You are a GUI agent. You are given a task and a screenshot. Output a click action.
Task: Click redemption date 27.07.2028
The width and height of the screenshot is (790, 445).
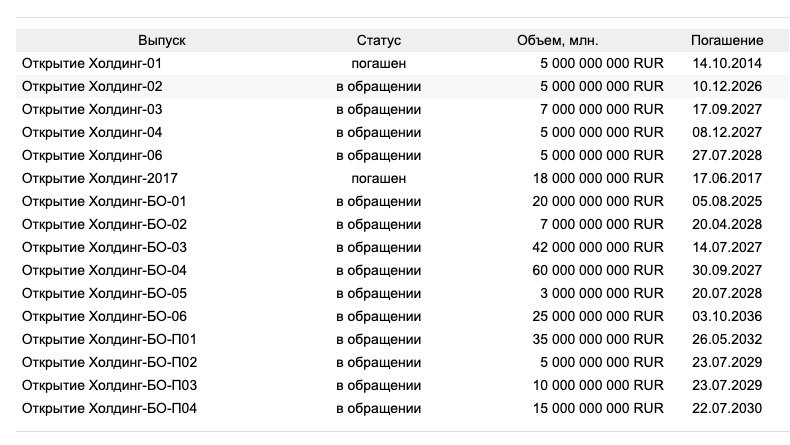pyautogui.click(x=727, y=155)
